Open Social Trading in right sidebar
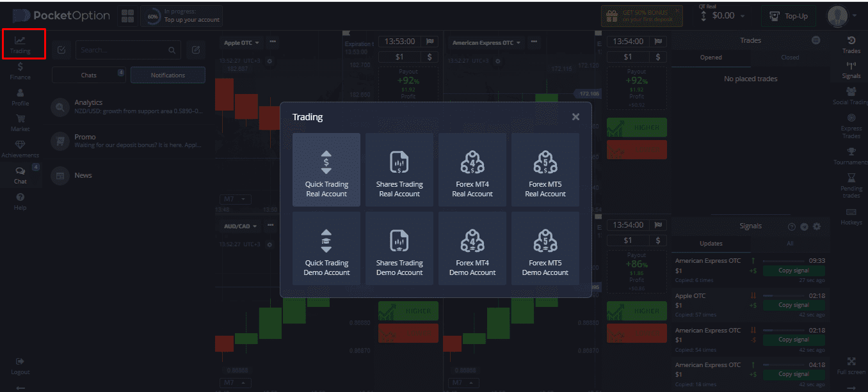This screenshot has width=868, height=392. coord(851,96)
